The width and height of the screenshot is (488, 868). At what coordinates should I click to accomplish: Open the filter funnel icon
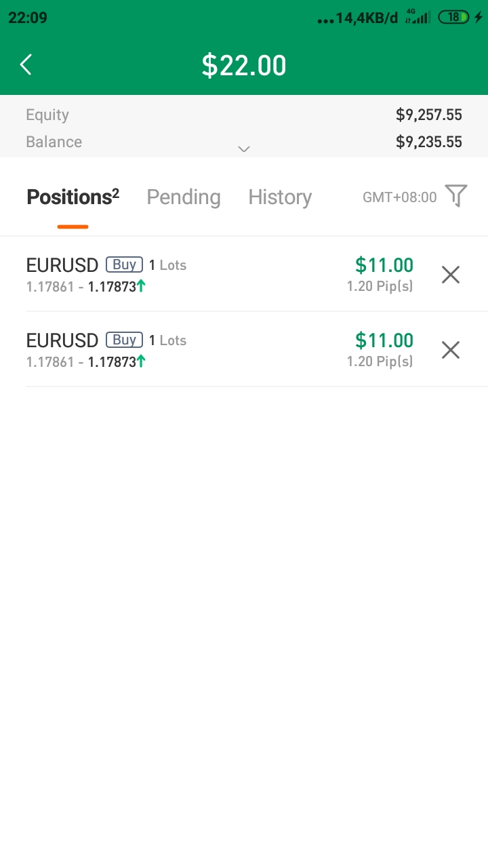tap(456, 196)
